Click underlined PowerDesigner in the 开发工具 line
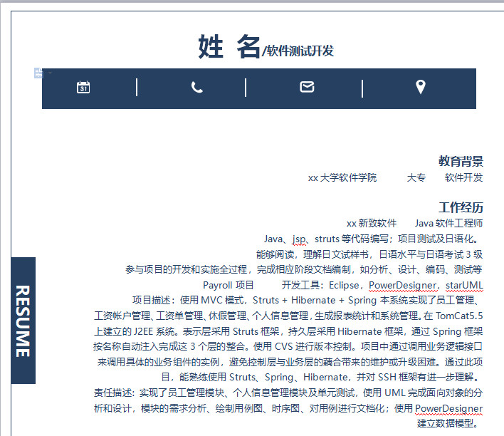The height and width of the screenshot is (436, 504). pos(402,285)
